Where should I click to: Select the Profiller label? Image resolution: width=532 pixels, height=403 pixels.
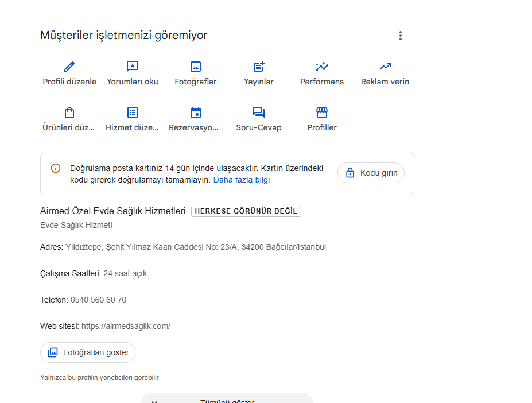321,127
